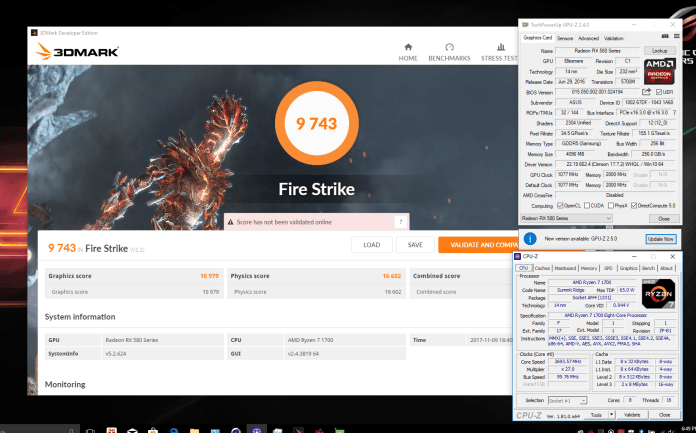Select the CPU tab in CPU-Z
The image size is (696, 433).
tap(523, 268)
